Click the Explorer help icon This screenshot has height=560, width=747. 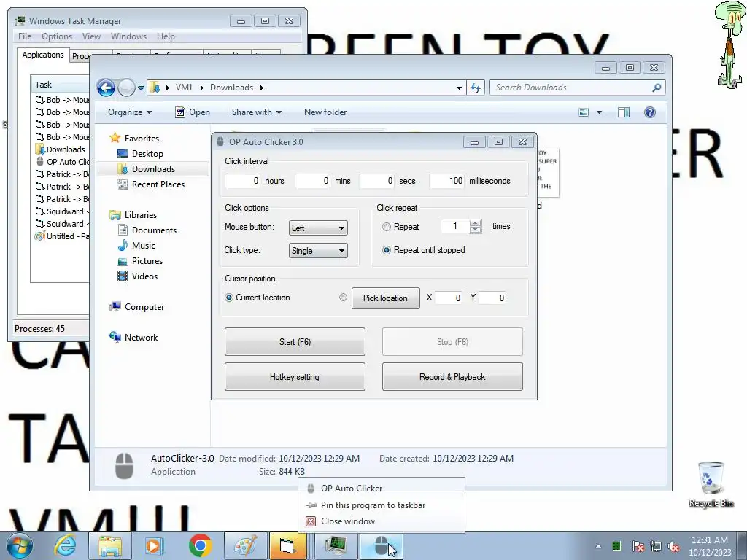tap(650, 112)
